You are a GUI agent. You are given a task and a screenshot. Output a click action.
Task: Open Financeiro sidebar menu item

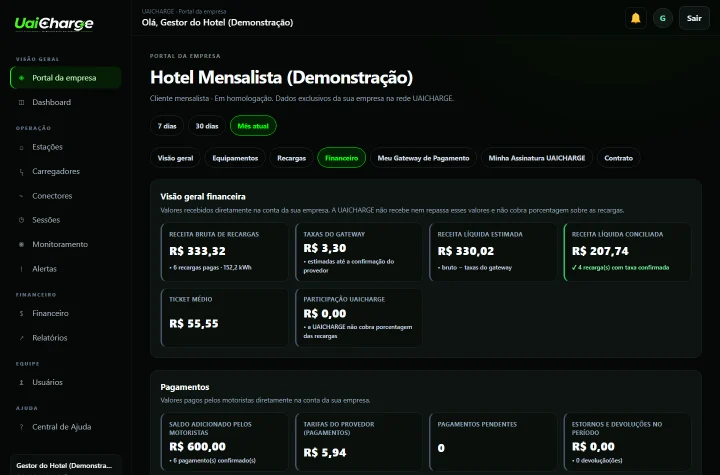pyautogui.click(x=66, y=313)
